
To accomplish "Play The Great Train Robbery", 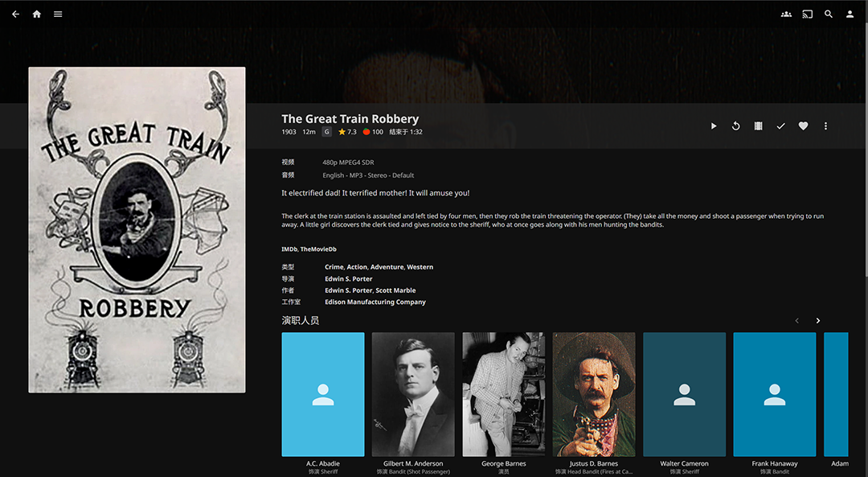I will pyautogui.click(x=714, y=126).
